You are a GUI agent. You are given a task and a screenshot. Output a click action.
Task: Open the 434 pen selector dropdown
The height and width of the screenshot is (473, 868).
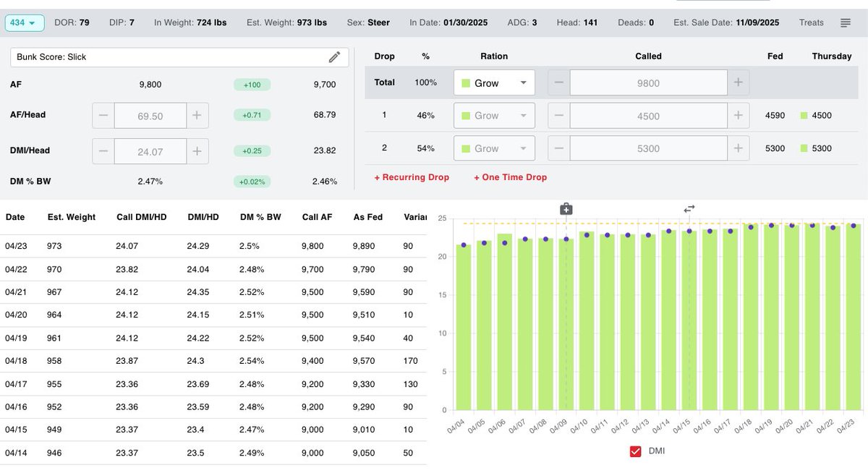pyautogui.click(x=24, y=22)
